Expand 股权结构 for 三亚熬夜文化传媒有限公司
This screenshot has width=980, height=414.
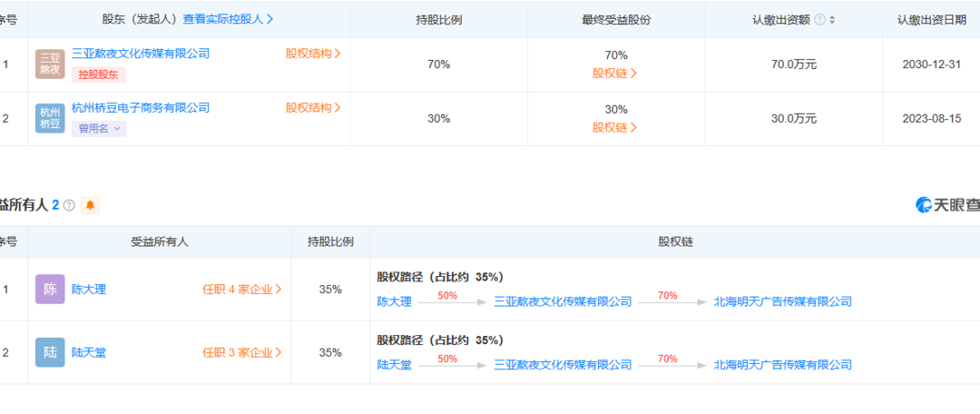click(313, 54)
